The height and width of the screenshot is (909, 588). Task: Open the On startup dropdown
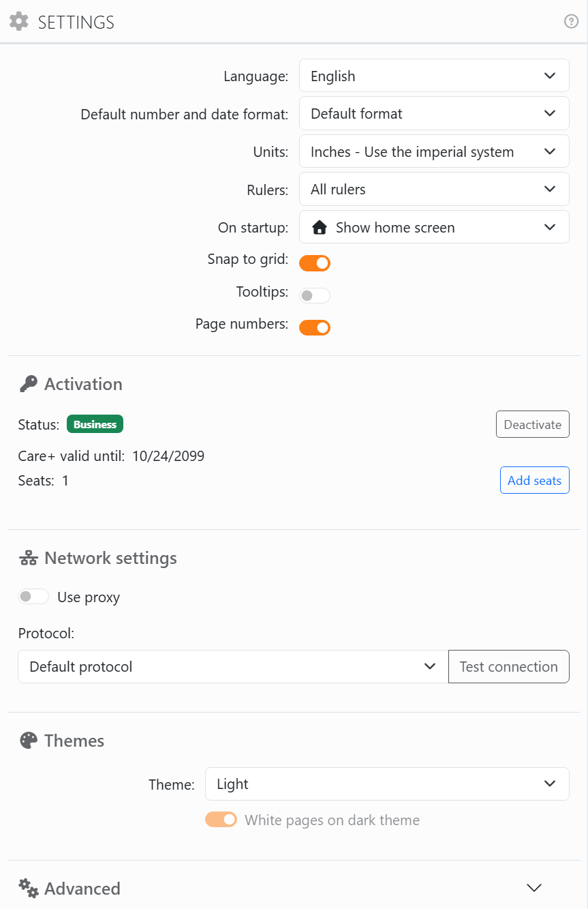(434, 227)
